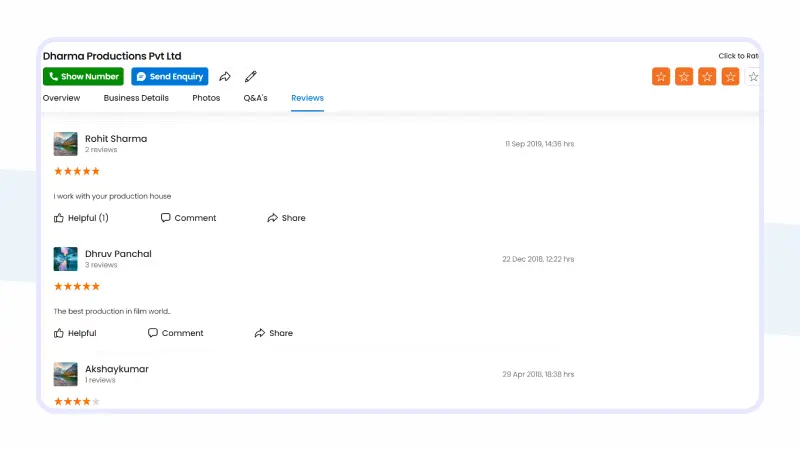Select the fifth unfilled rating star
The image size is (800, 450).
tap(753, 76)
